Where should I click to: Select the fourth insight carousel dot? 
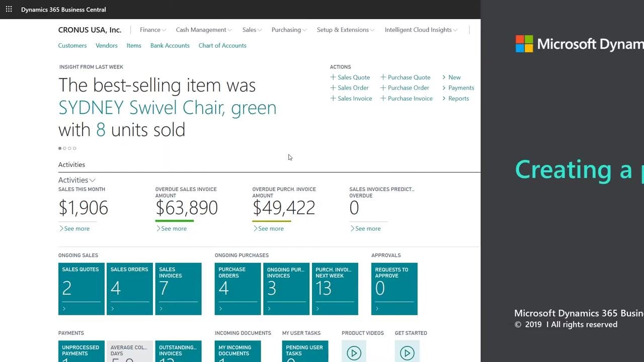(x=74, y=148)
